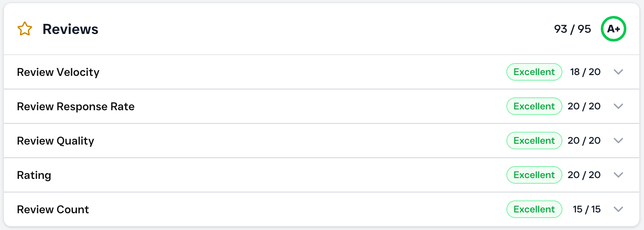Image resolution: width=644 pixels, height=230 pixels.
Task: Select the Review Velocity row label
Action: tap(58, 72)
